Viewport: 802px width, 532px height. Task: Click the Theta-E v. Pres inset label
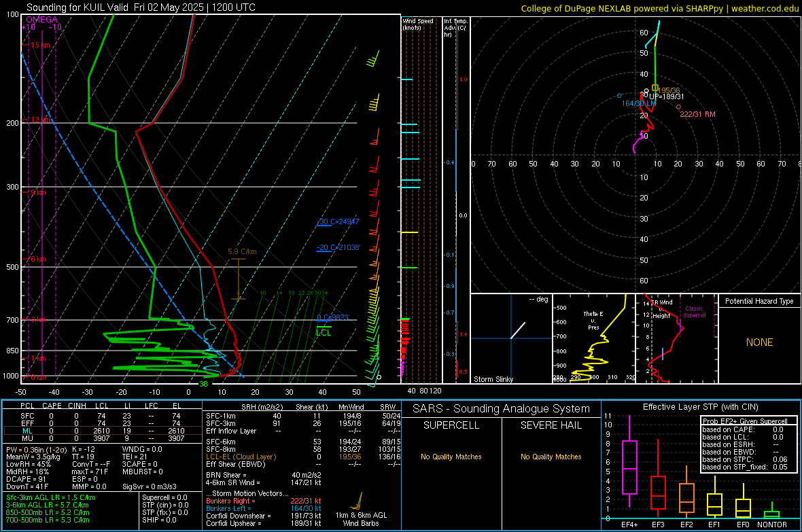[593, 320]
